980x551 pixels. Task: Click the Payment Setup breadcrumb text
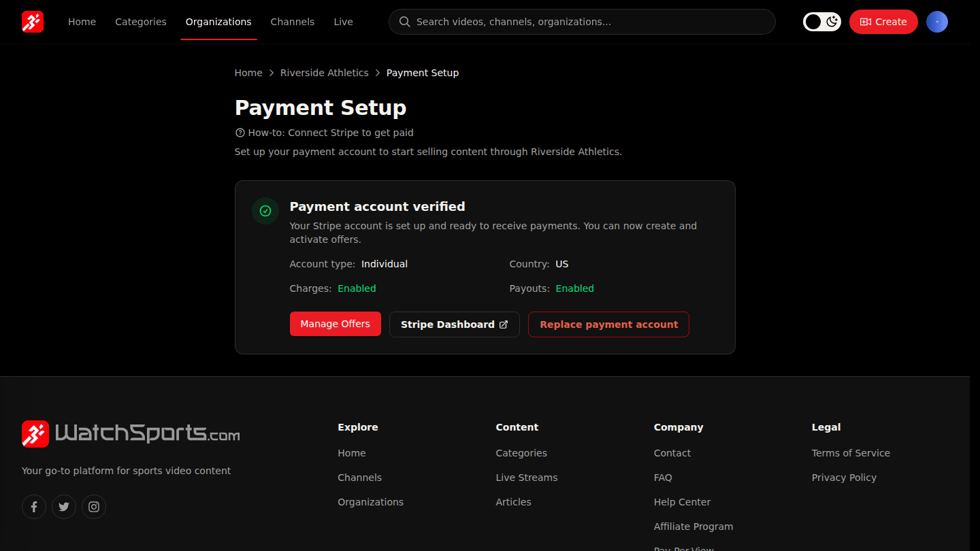423,73
